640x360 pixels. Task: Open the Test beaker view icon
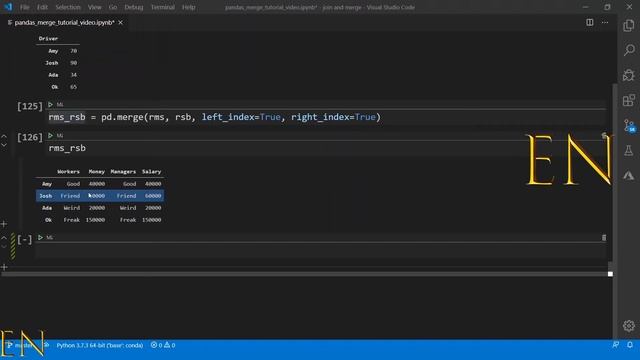pos(629,151)
